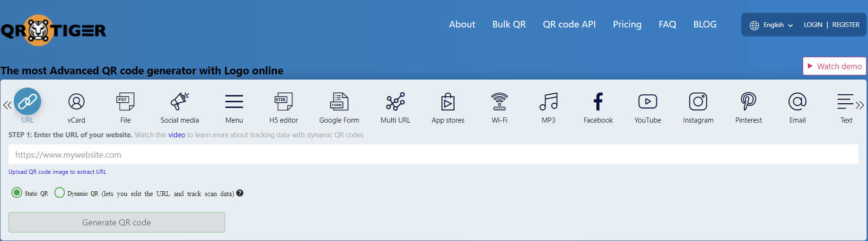Screen dimensions: 868x241
Task: Click the REGISTER link
Action: [846, 25]
